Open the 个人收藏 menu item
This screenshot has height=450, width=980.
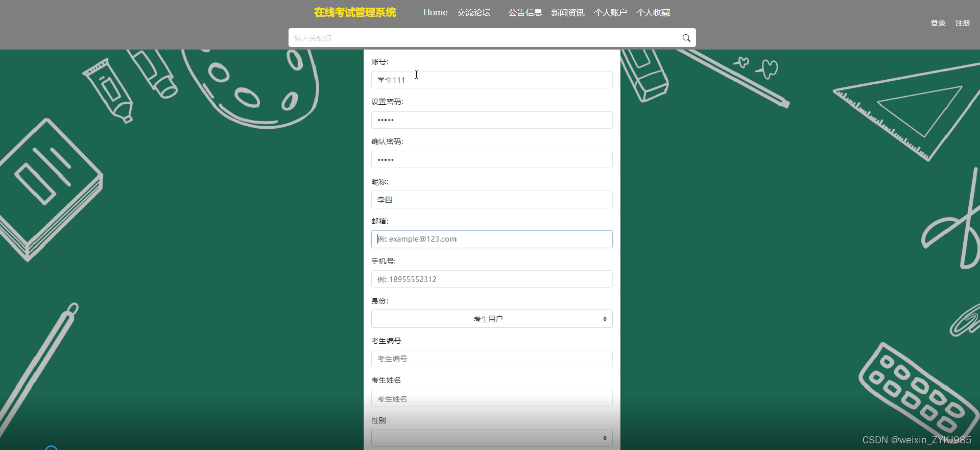point(653,12)
